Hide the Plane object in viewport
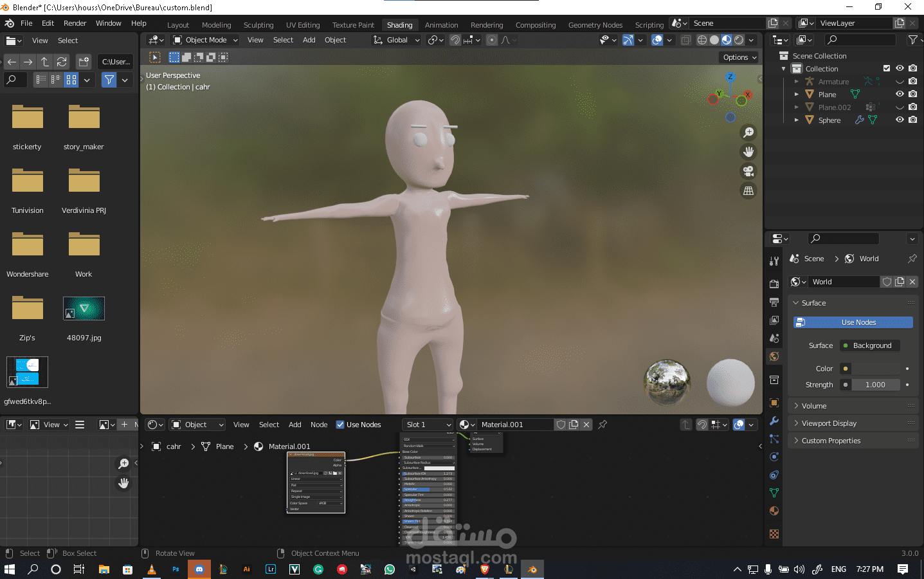The height and width of the screenshot is (579, 924). coord(900,95)
